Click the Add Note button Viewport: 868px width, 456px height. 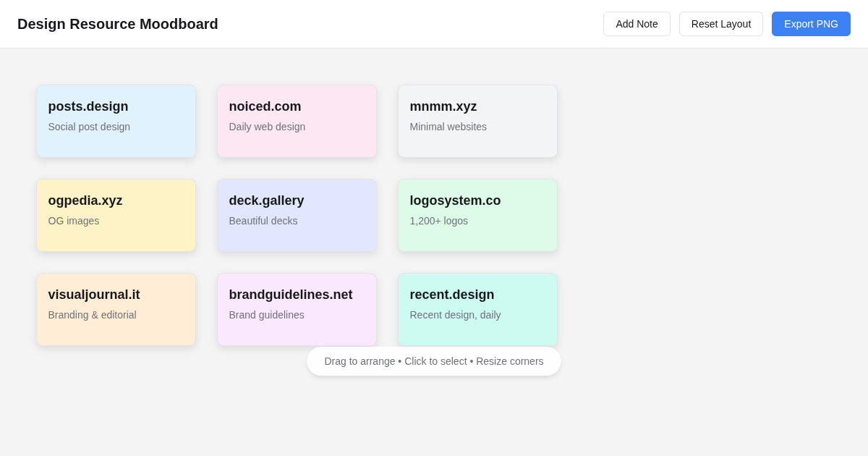[x=637, y=24]
